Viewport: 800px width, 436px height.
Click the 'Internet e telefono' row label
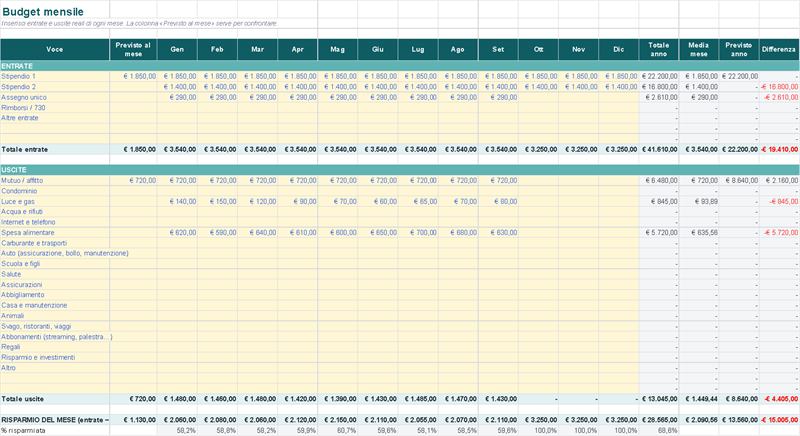click(x=28, y=222)
